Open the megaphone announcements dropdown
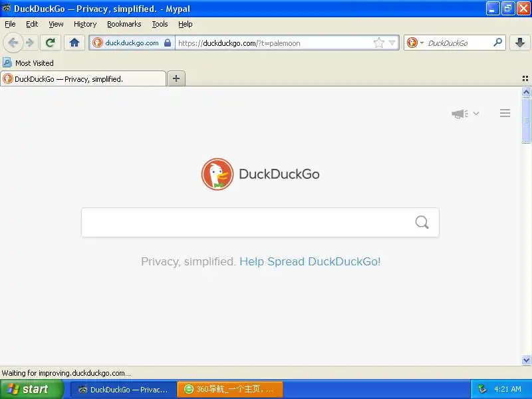Image resolution: width=532 pixels, height=399 pixels. coord(465,113)
